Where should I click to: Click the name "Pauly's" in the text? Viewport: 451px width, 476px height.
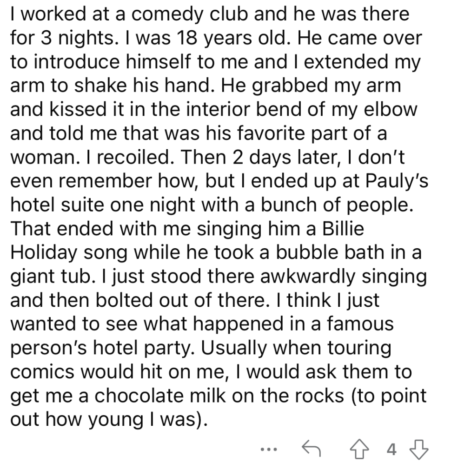(396, 181)
